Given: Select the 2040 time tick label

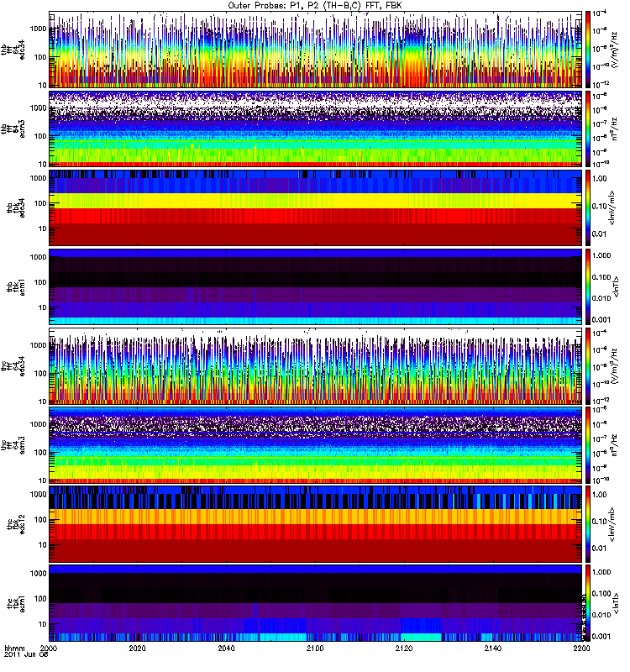Looking at the screenshot, I should 227,650.
